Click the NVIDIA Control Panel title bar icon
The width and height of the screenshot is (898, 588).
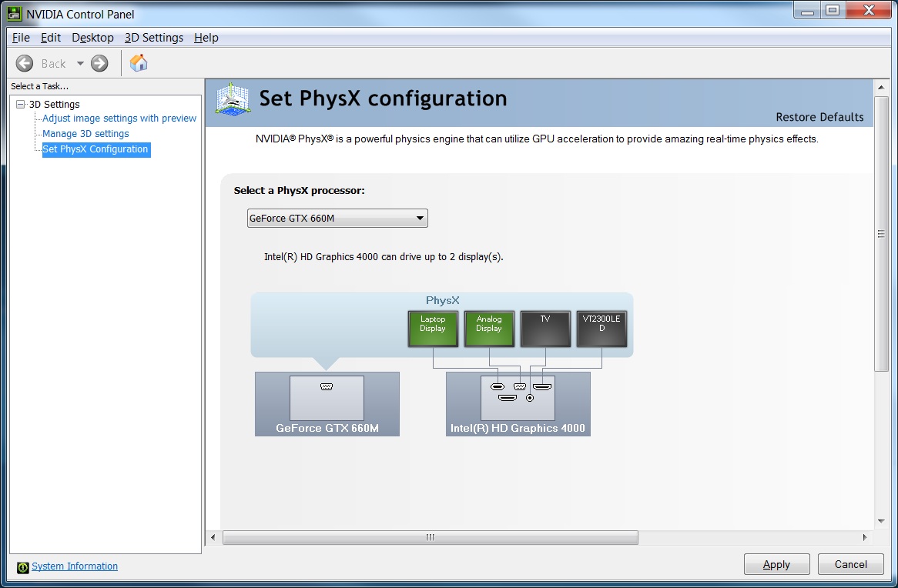coord(14,13)
